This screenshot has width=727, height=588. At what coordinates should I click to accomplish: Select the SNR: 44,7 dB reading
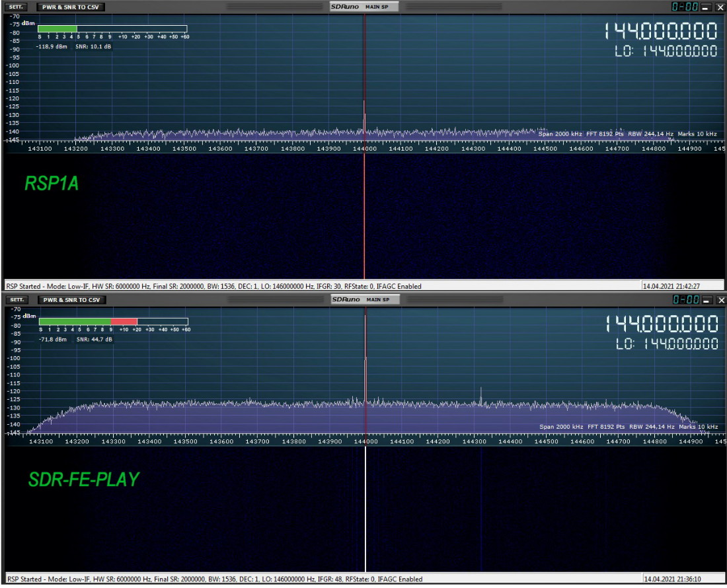tap(94, 340)
